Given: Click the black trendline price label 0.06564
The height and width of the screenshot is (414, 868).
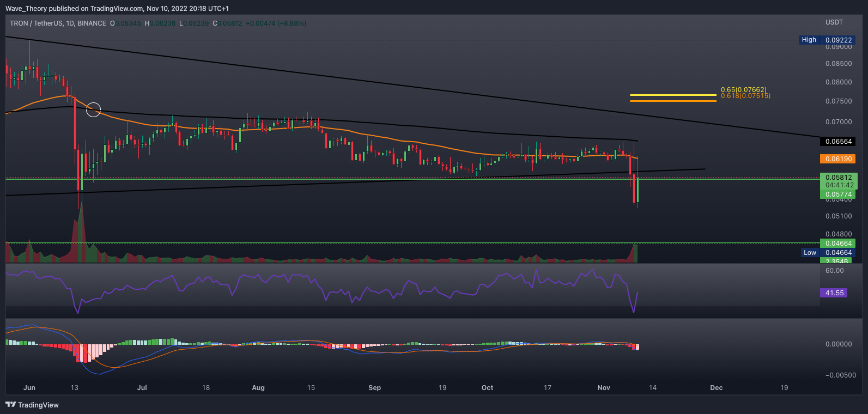Looking at the screenshot, I should [838, 142].
